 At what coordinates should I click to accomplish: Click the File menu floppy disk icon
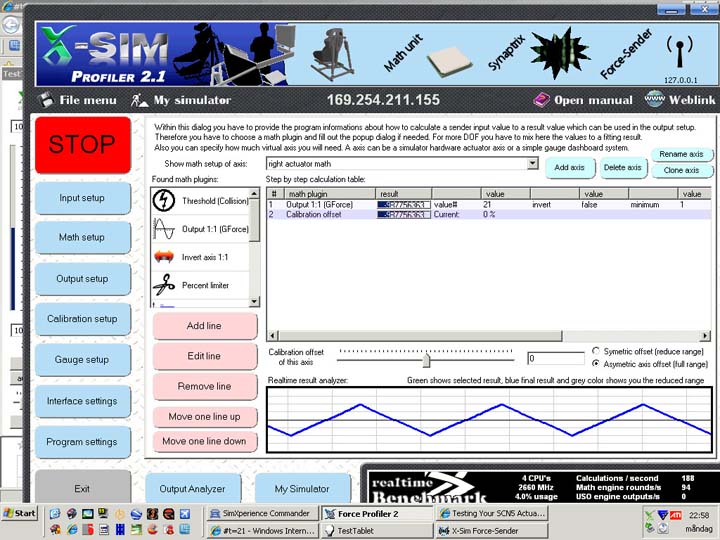point(45,100)
